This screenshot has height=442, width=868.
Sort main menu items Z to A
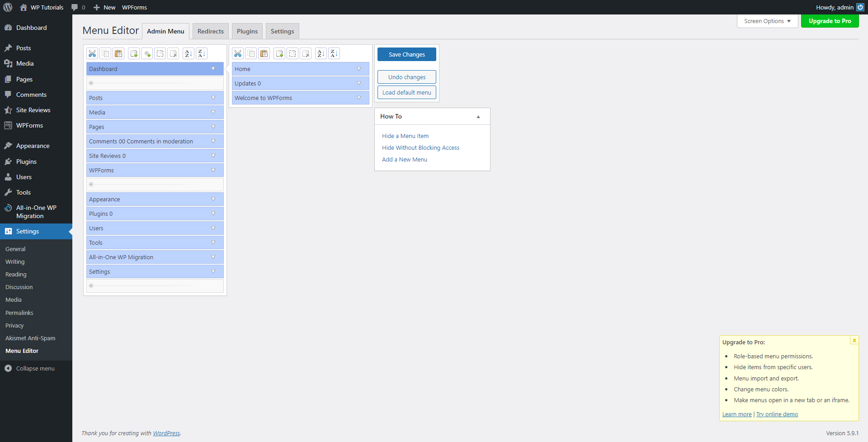(202, 53)
